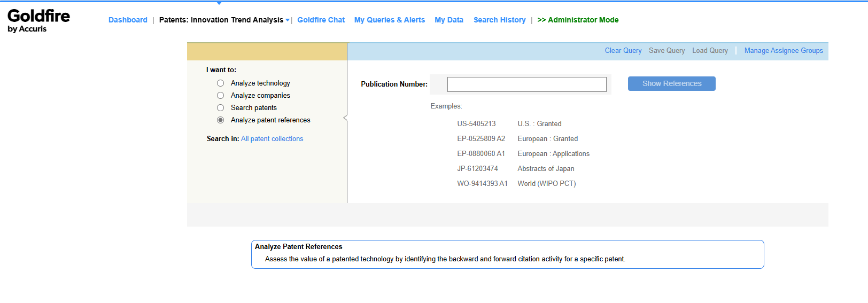Select the Analyze patent references radio button
868x303 pixels.
tap(220, 120)
